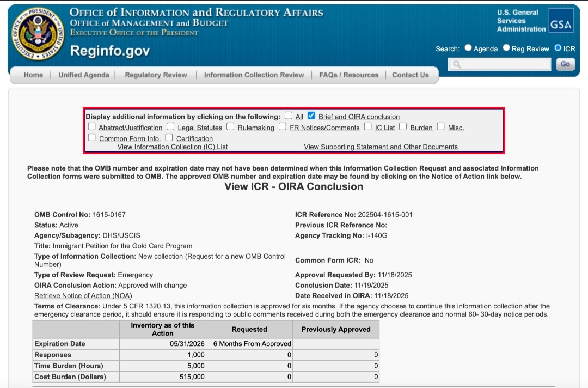Click Retrieve Notice of Action (NOA) link
This screenshot has height=388, width=588.
pos(83,296)
